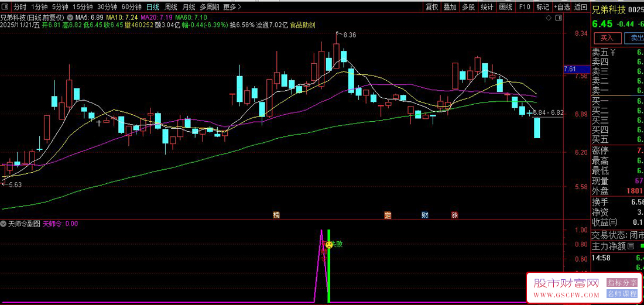Screen dimensions: 644x305
Task: Click the diamond icon above the chart
Action: (549, 18)
